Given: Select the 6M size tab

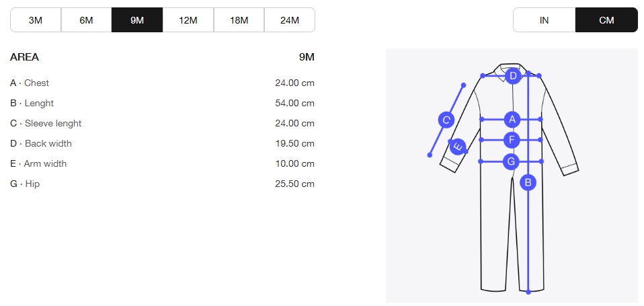Looking at the screenshot, I should [86, 20].
